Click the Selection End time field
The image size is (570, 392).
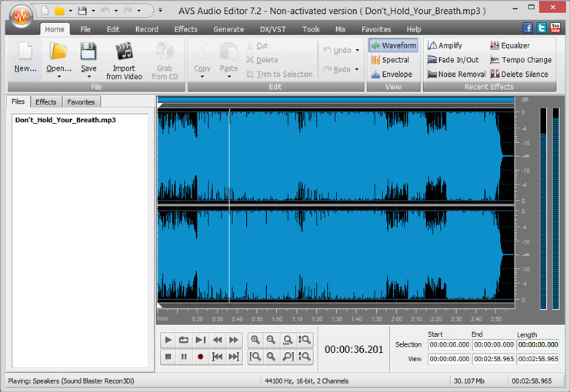(494, 344)
